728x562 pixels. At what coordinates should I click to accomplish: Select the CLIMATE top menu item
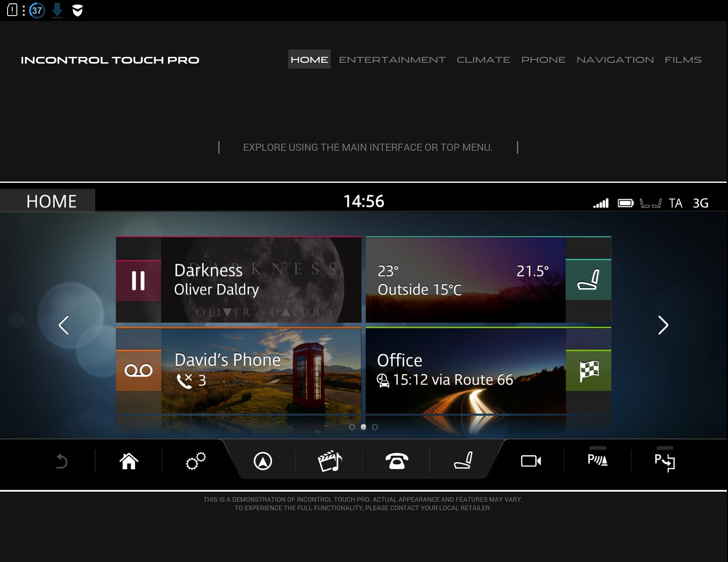click(483, 59)
